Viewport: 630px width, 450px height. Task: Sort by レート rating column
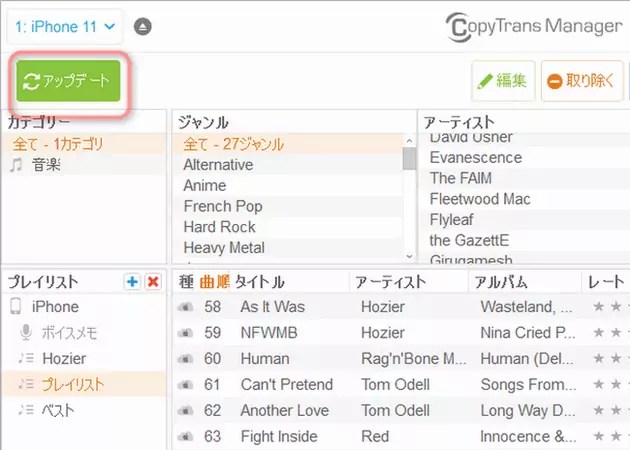(607, 282)
